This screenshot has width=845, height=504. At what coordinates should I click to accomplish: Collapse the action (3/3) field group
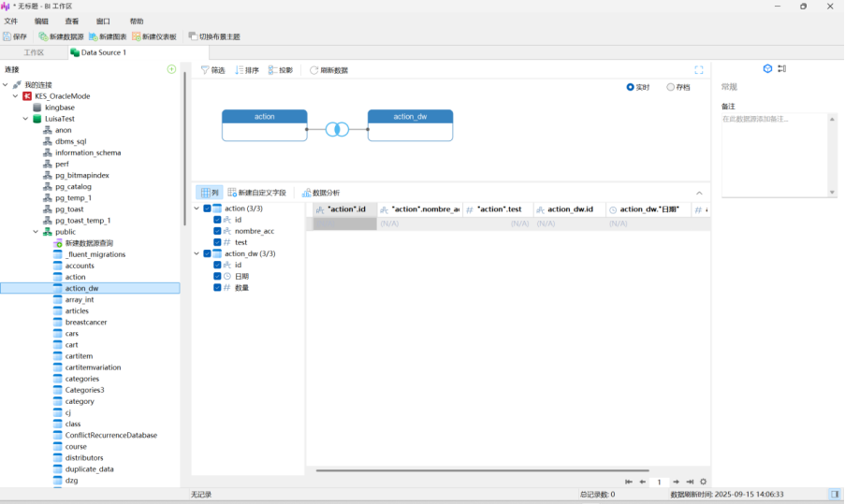197,209
